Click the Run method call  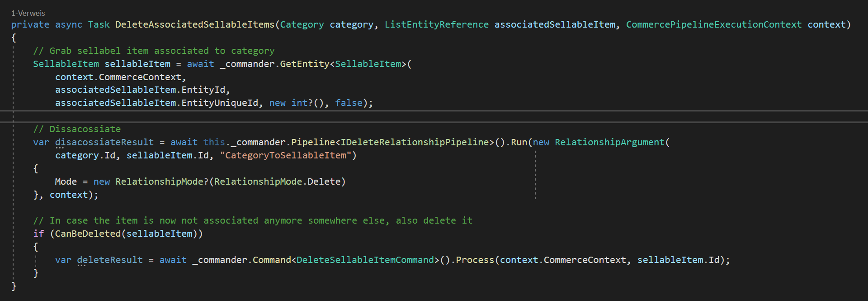(519, 142)
